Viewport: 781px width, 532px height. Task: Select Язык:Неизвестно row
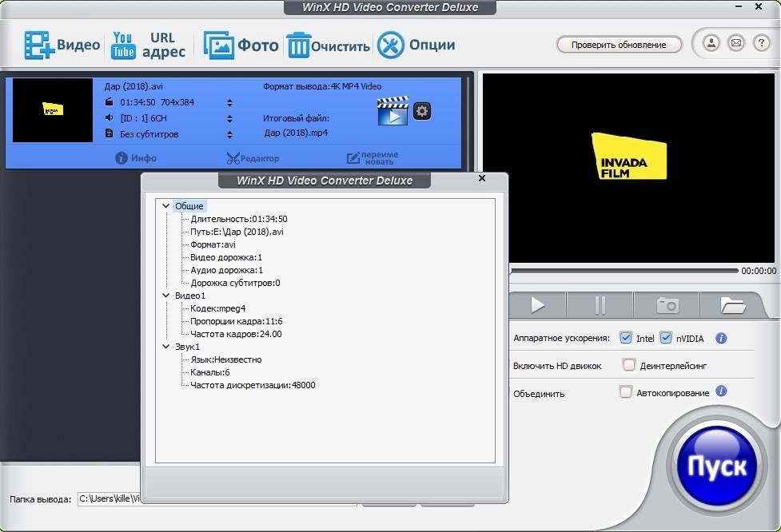point(225,359)
